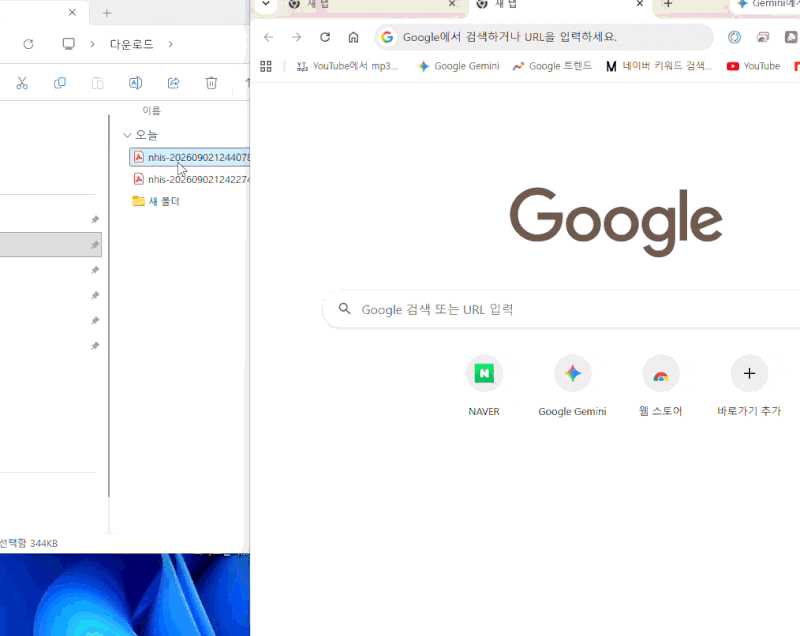Click the Chrome home button
The height and width of the screenshot is (636, 800).
point(353,37)
